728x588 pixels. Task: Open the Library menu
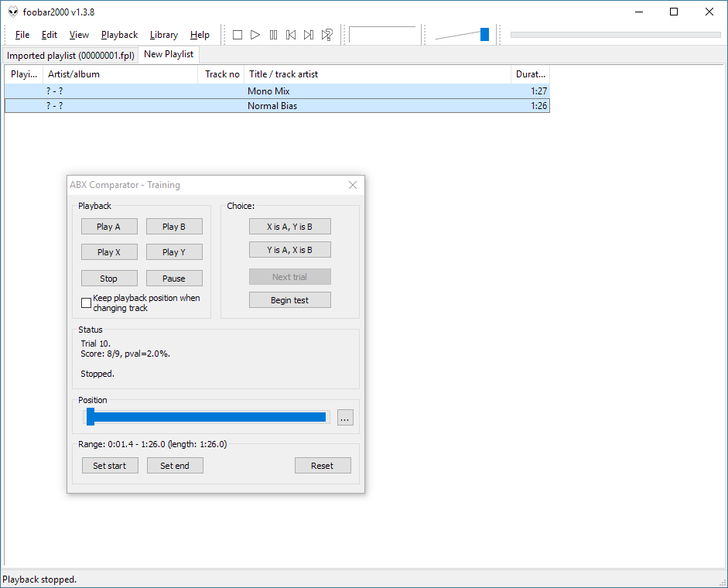tap(163, 35)
